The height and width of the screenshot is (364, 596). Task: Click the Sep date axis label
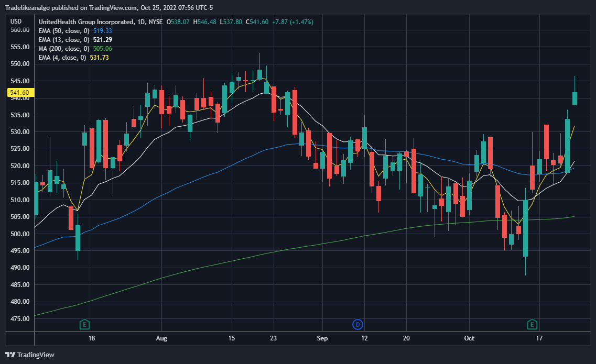click(322, 338)
